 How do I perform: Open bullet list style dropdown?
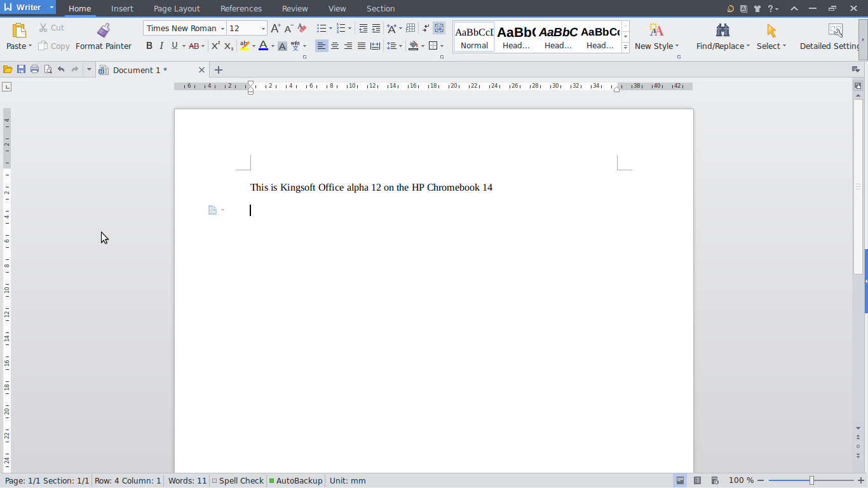tap(330, 29)
